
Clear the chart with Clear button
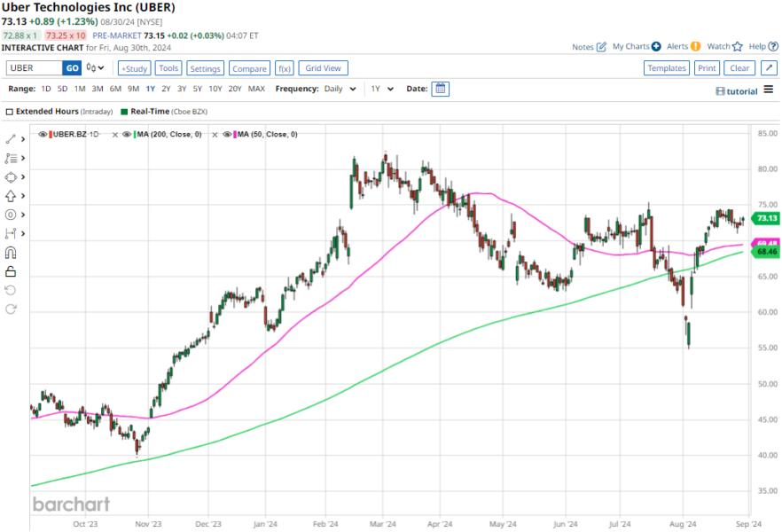739,67
